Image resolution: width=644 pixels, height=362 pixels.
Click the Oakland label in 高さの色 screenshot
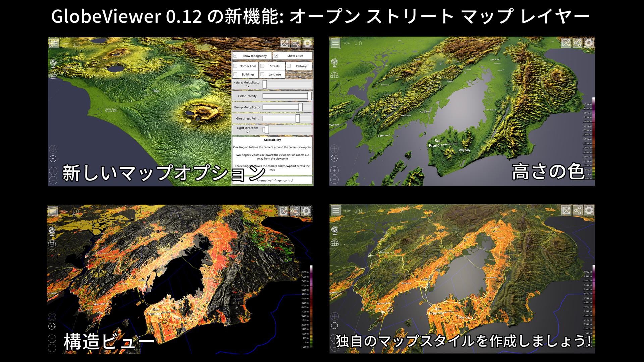425,111
